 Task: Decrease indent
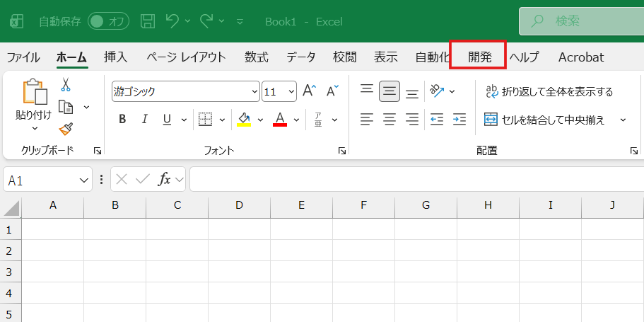tap(437, 120)
